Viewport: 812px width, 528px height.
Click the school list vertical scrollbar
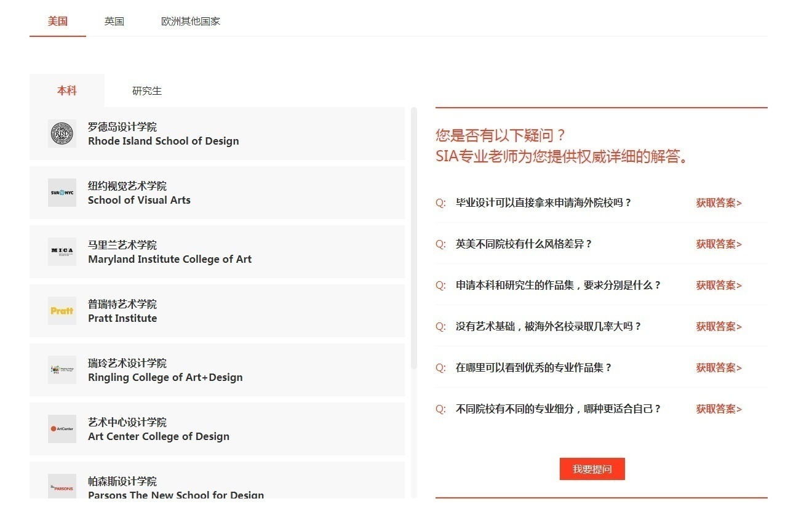click(414, 238)
